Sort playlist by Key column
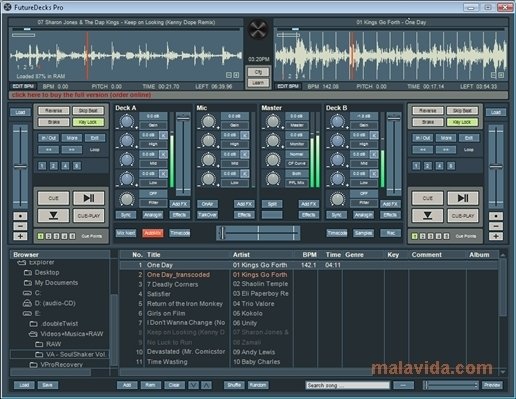 pyautogui.click(x=393, y=255)
